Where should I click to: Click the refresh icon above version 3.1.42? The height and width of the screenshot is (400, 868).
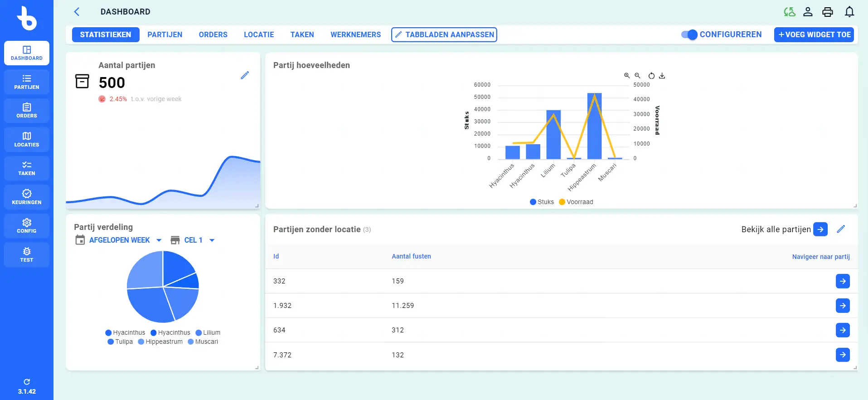coord(27,382)
